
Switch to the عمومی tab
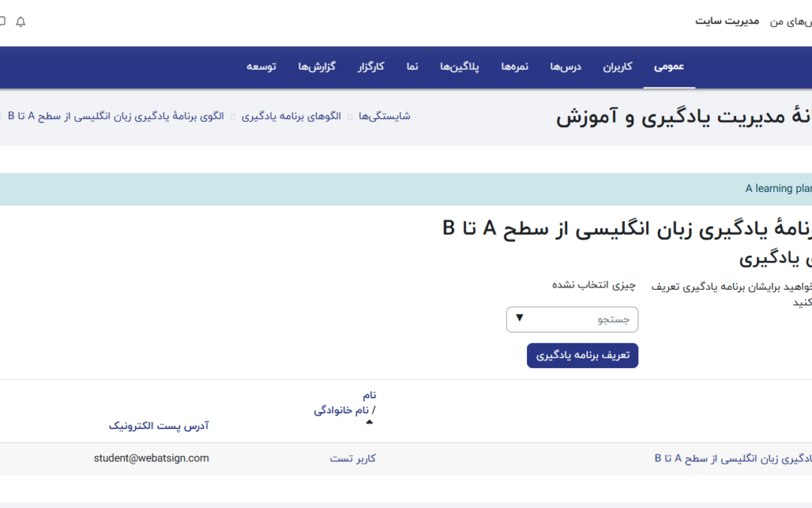click(668, 67)
